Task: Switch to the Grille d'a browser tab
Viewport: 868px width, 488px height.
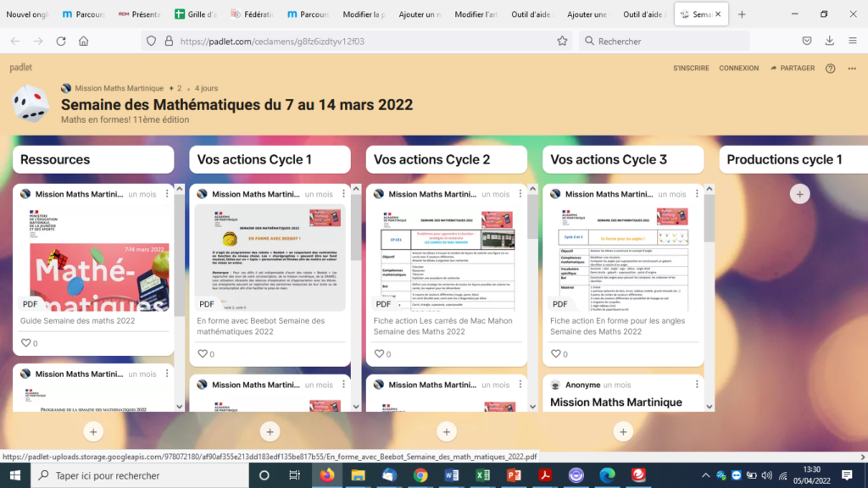Action: tap(195, 14)
